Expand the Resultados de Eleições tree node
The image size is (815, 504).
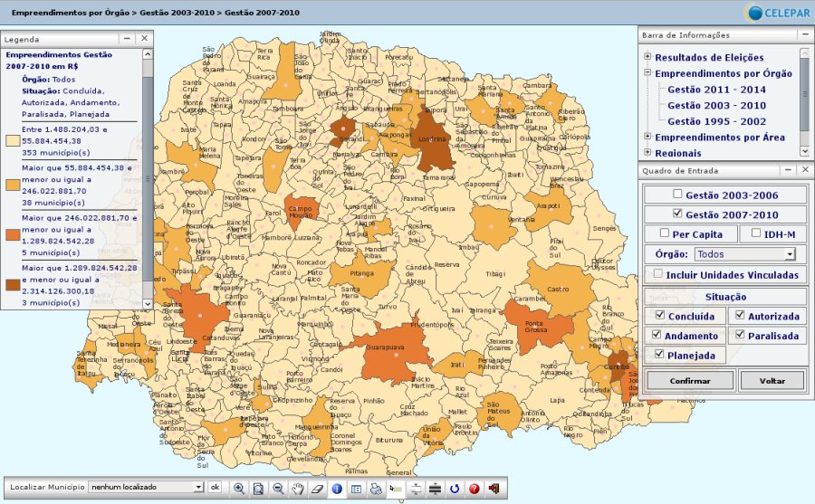tap(647, 58)
